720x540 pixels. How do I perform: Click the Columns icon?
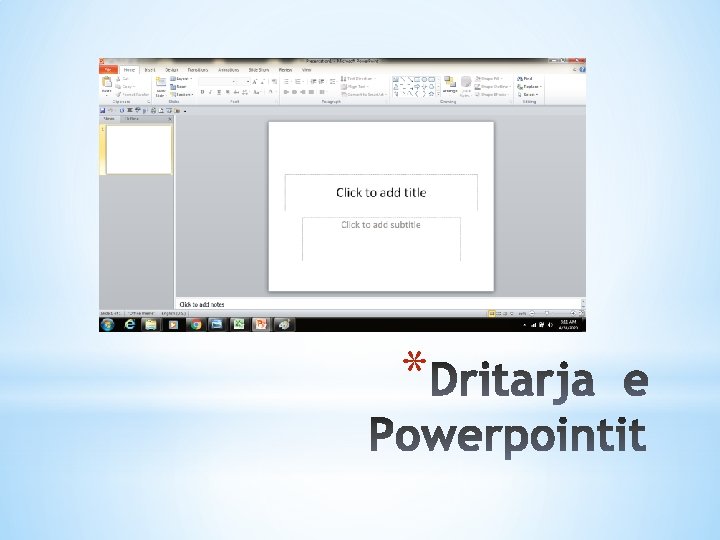click(x=322, y=92)
